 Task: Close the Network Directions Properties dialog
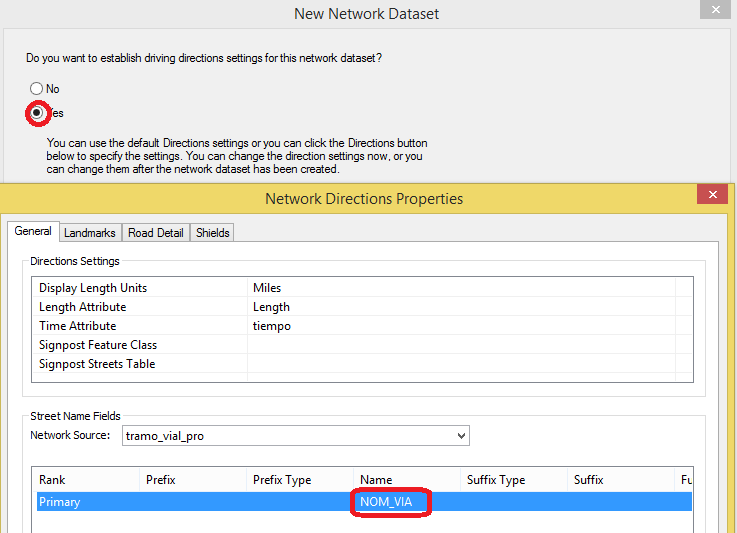point(712,196)
